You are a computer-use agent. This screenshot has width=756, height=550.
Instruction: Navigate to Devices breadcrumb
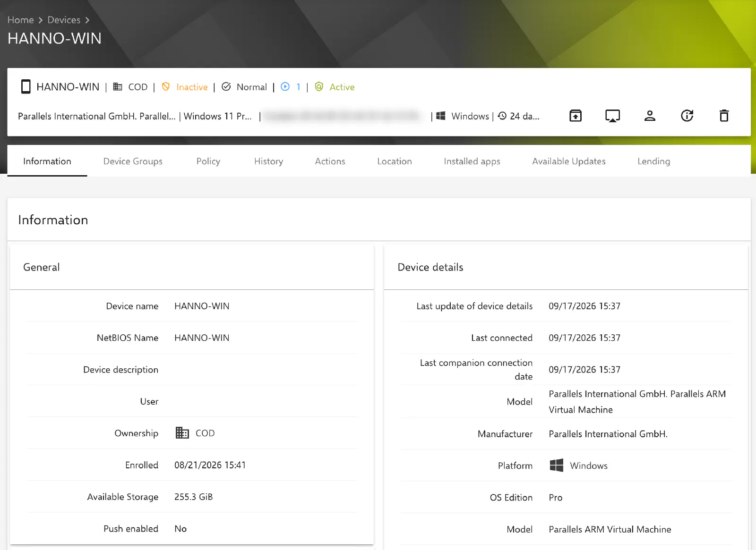pos(64,20)
